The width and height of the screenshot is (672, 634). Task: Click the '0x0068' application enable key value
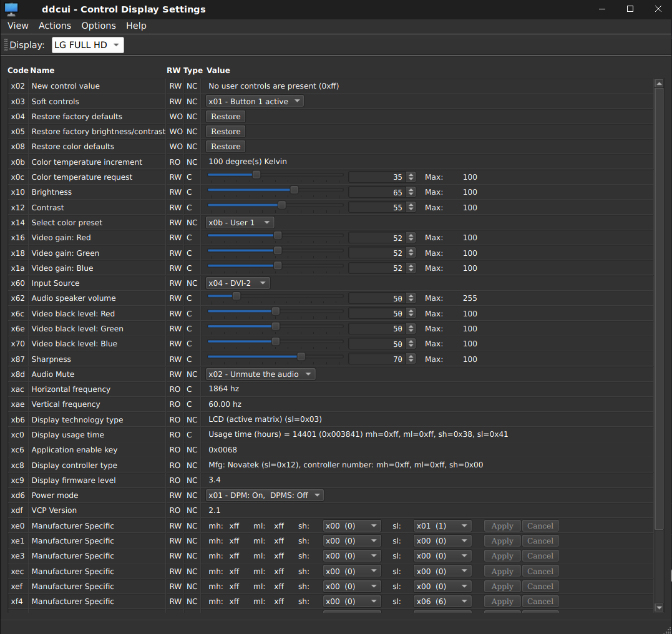[x=222, y=450]
